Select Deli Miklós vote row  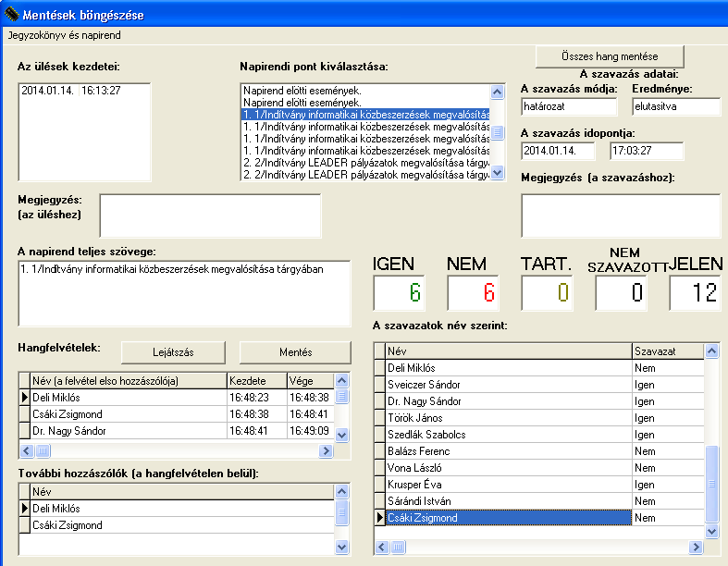click(x=539, y=368)
